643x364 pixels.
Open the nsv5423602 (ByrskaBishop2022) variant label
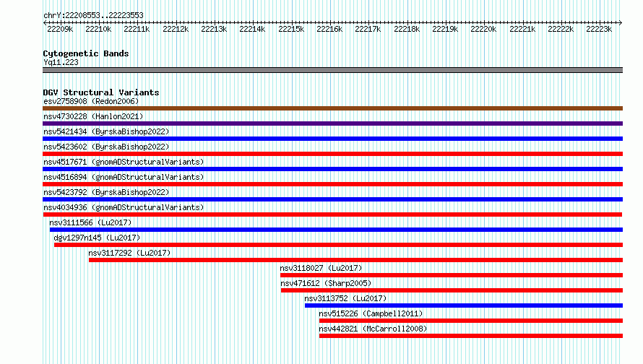106,147
